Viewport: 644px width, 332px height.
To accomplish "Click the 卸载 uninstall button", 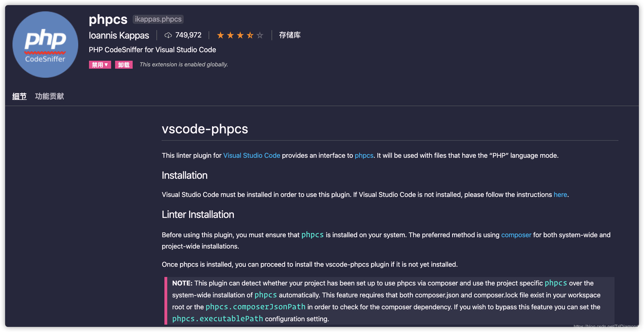I will coord(124,65).
